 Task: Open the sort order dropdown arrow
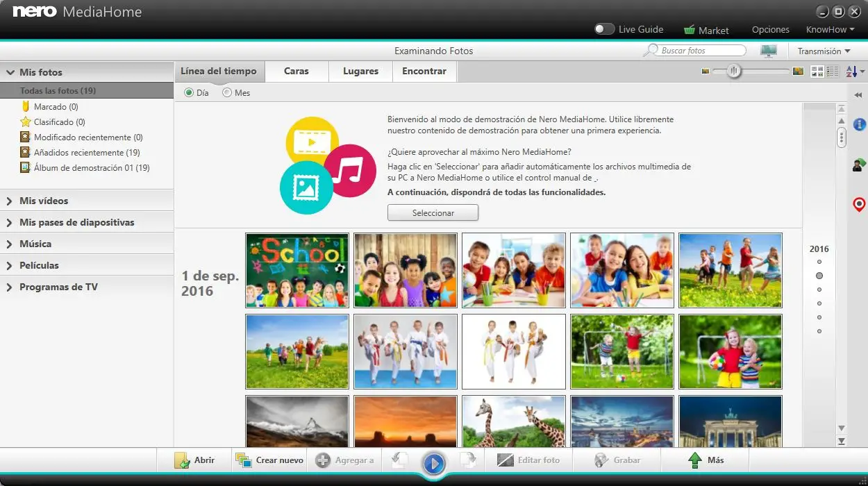[862, 72]
